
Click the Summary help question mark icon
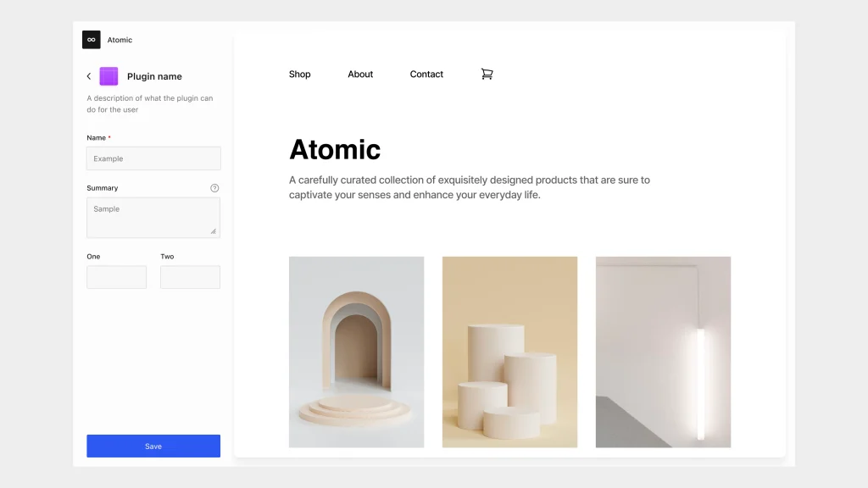click(x=214, y=187)
